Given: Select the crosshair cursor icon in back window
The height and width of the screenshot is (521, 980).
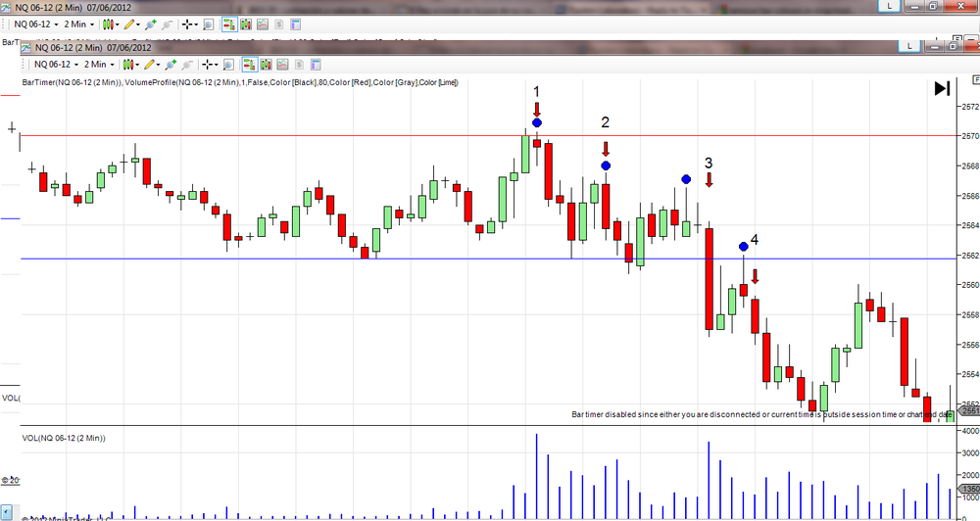Looking at the screenshot, I should coord(187,24).
